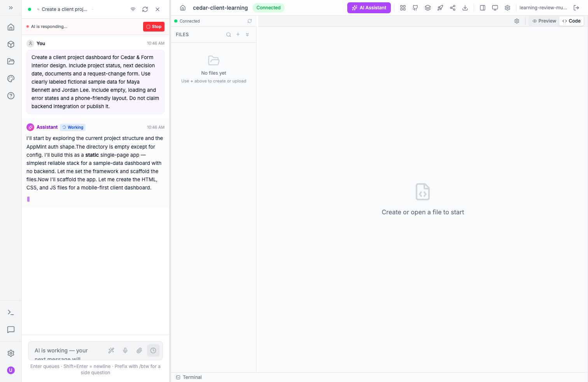Screen dimensions: 588x382
Task: Collapse the FILES tree with double chevron
Action: 247,35
